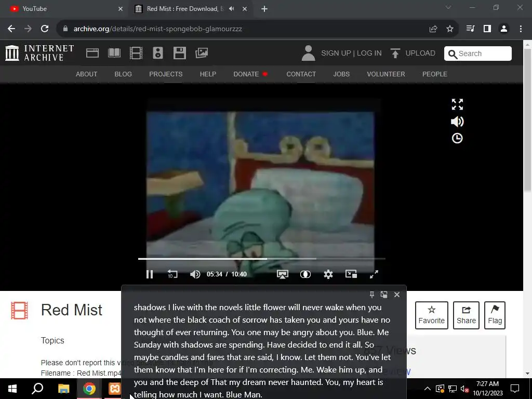Viewport: 532px width, 399px height.
Task: Open Windows taskbar search
Action: click(37, 389)
